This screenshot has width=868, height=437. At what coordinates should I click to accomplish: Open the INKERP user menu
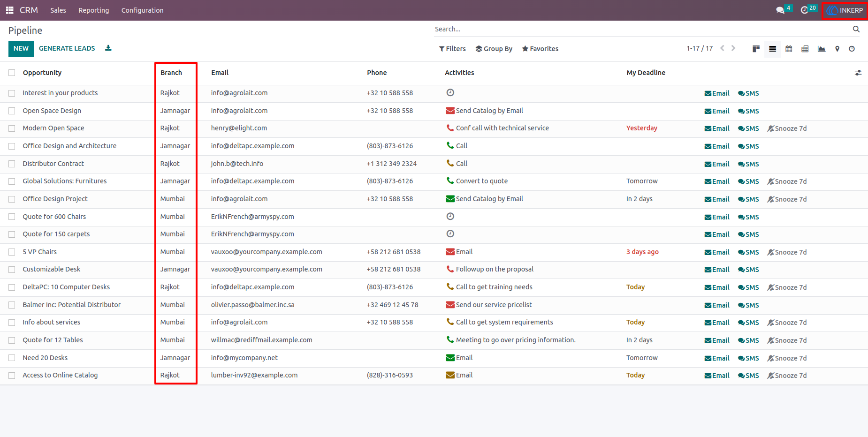845,10
